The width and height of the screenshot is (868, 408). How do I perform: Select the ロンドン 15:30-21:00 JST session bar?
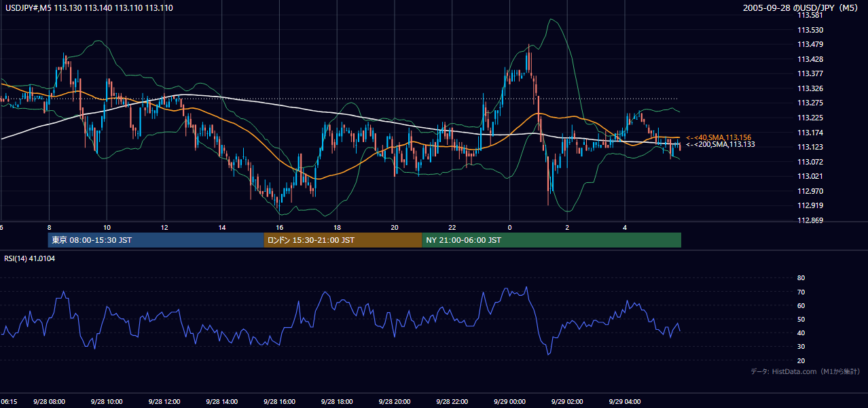pyautogui.click(x=343, y=240)
